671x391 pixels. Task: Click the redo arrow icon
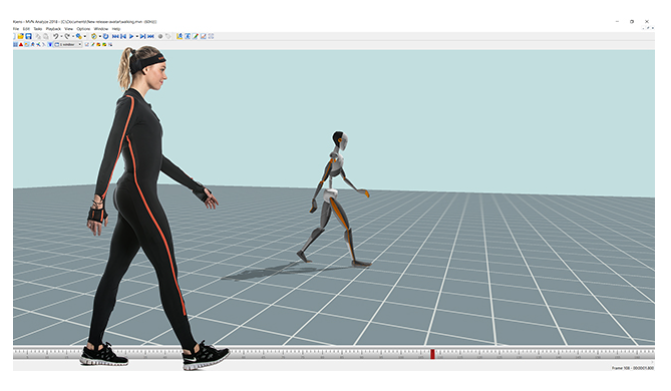pyautogui.click(x=67, y=36)
